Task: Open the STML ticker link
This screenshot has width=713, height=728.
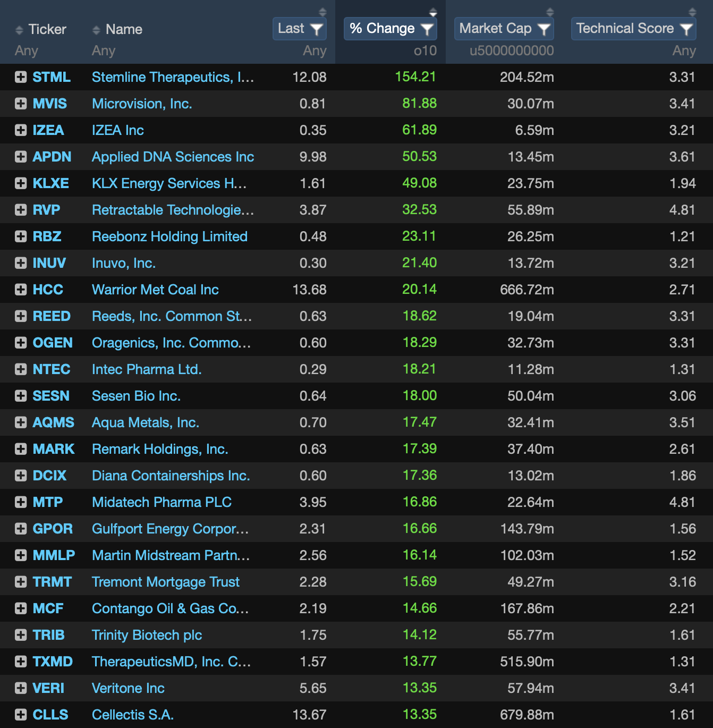Action: coord(52,77)
